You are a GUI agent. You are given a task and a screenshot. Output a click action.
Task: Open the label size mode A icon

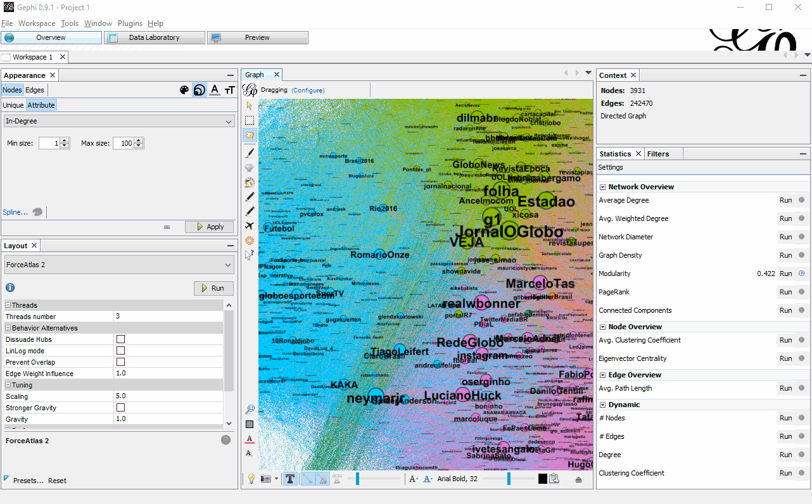413,479
